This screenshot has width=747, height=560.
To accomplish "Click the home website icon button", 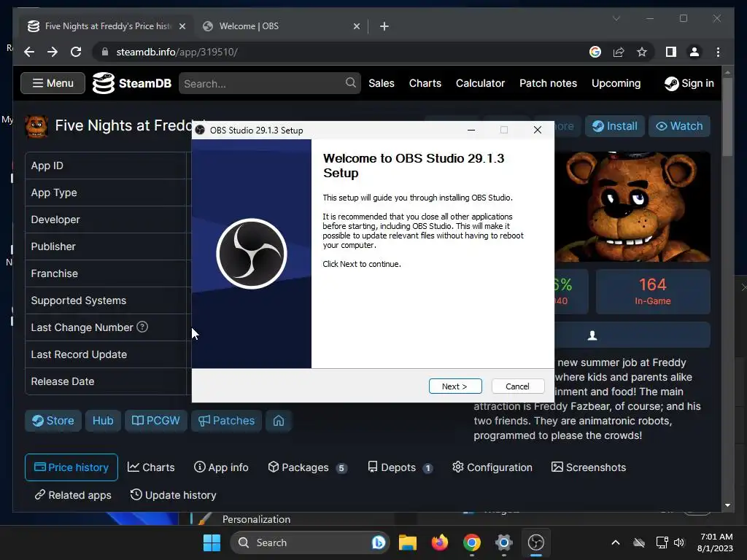I will pyautogui.click(x=279, y=421).
